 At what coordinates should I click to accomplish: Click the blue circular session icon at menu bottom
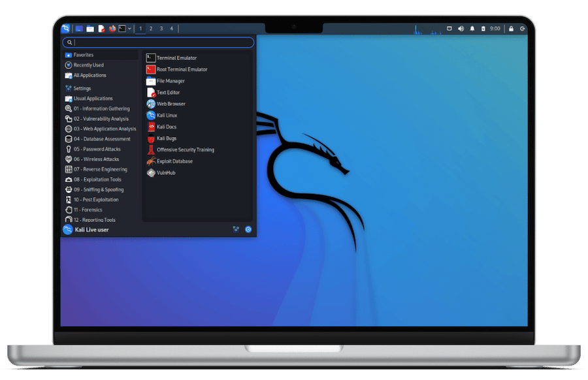248,229
